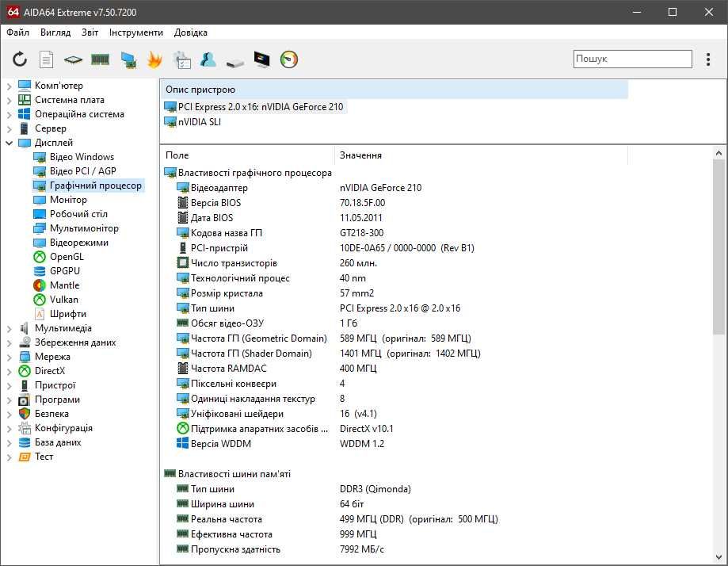728x566 pixels.
Task: Click the Безпека shield icon
Action: click(24, 414)
